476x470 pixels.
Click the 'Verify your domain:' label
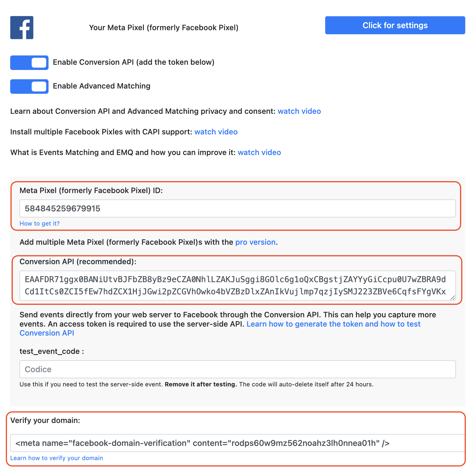click(x=45, y=420)
